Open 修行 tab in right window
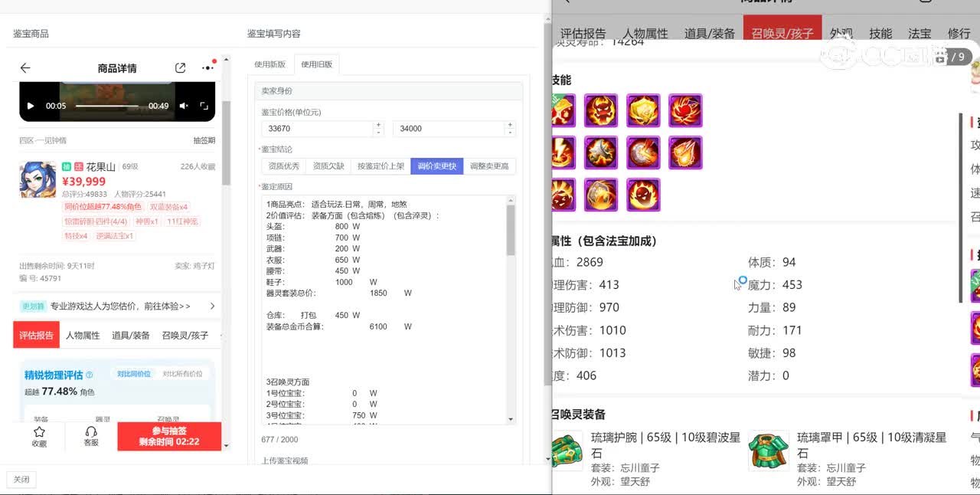 (959, 34)
